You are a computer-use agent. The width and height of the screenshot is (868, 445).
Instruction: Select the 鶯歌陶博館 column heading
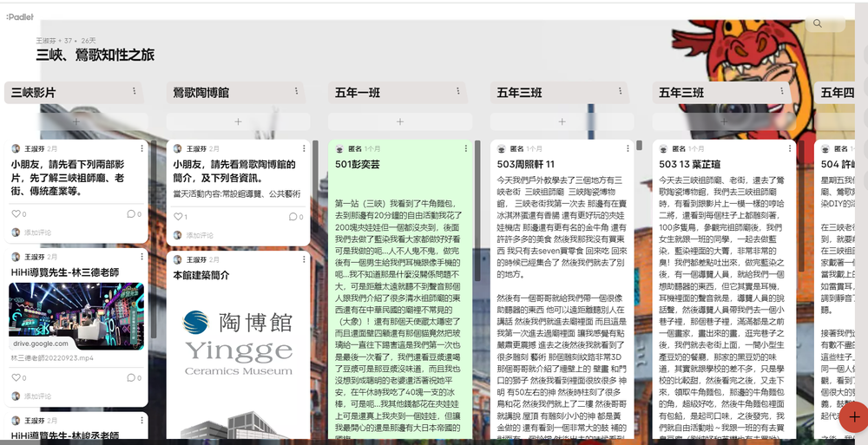click(x=201, y=93)
